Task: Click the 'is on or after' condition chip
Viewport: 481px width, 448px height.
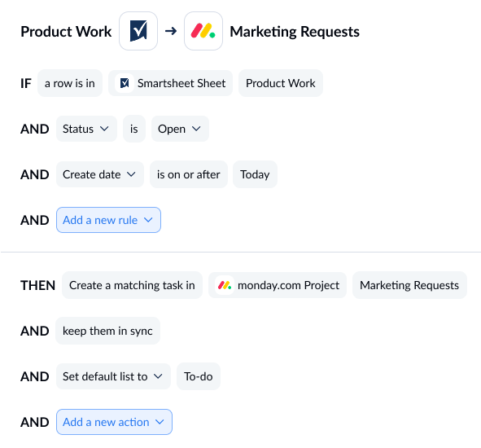Action: pos(189,174)
